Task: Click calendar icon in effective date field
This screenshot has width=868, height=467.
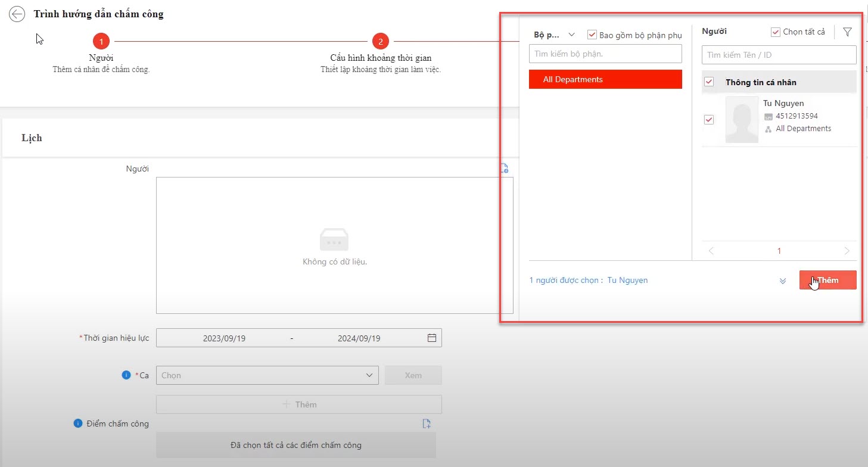Action: coord(432,338)
